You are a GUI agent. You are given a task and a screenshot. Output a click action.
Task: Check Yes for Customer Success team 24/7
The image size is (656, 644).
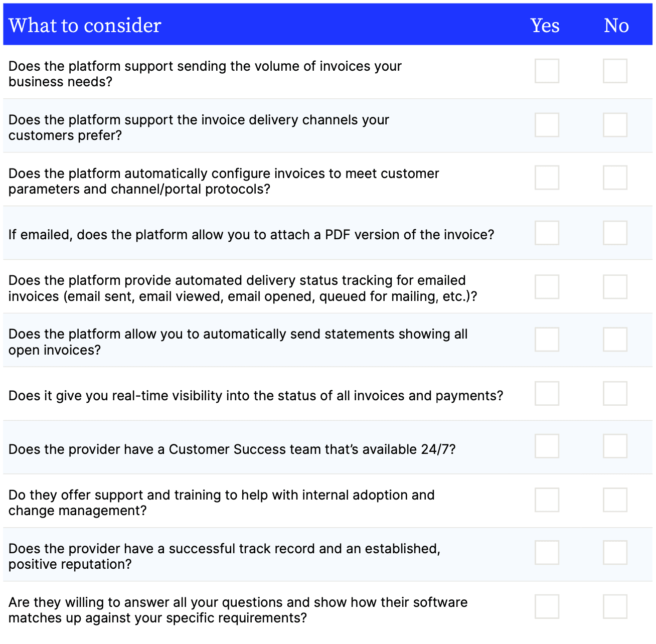[x=547, y=446]
